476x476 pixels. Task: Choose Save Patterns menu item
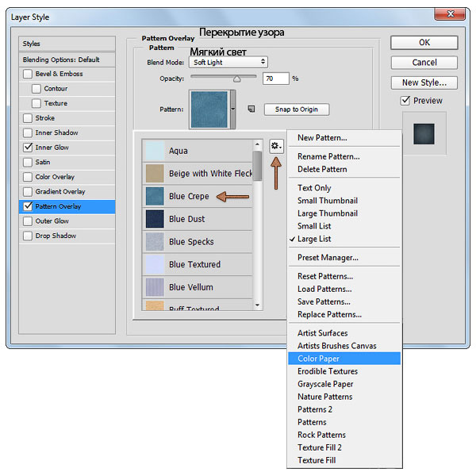coord(324,302)
